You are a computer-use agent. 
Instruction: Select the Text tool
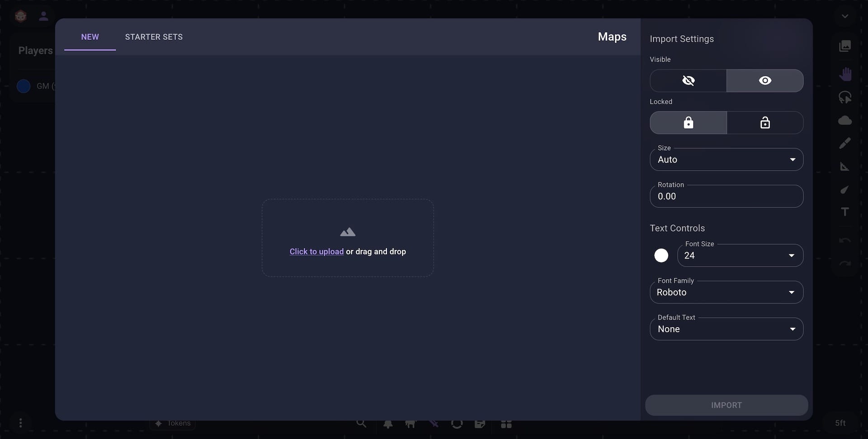tap(845, 211)
